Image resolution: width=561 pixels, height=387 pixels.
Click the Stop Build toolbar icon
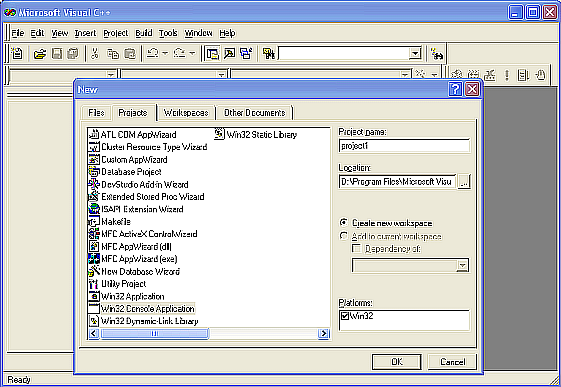coord(490,75)
